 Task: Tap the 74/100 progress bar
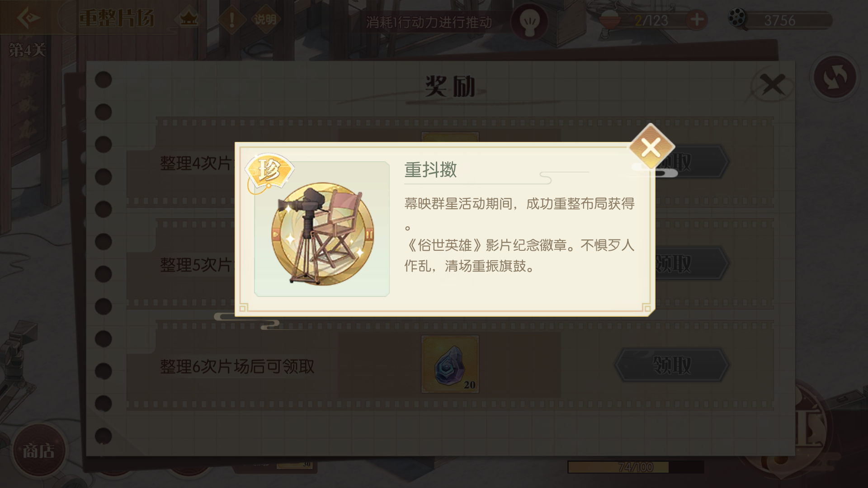point(636,467)
